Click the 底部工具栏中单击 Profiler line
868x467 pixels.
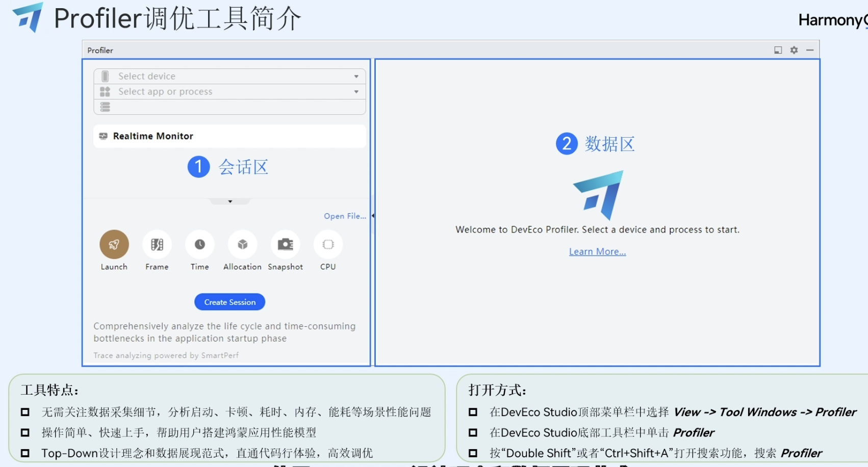click(602, 432)
